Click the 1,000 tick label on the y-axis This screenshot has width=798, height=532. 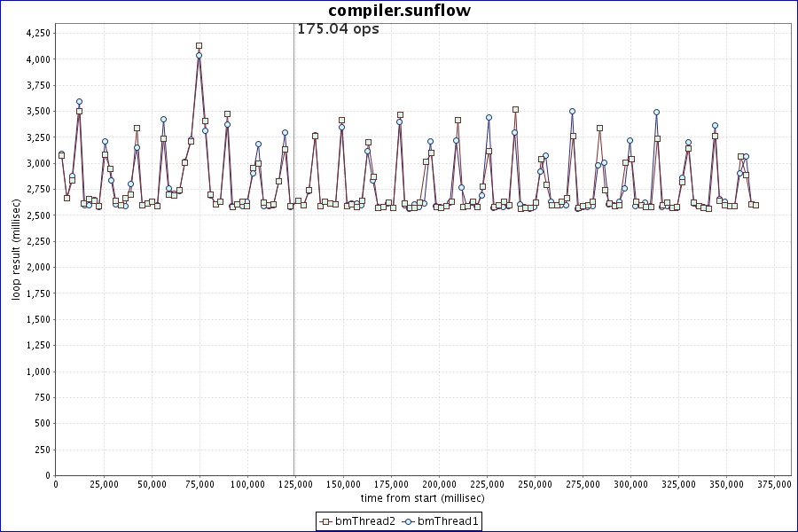click(39, 372)
